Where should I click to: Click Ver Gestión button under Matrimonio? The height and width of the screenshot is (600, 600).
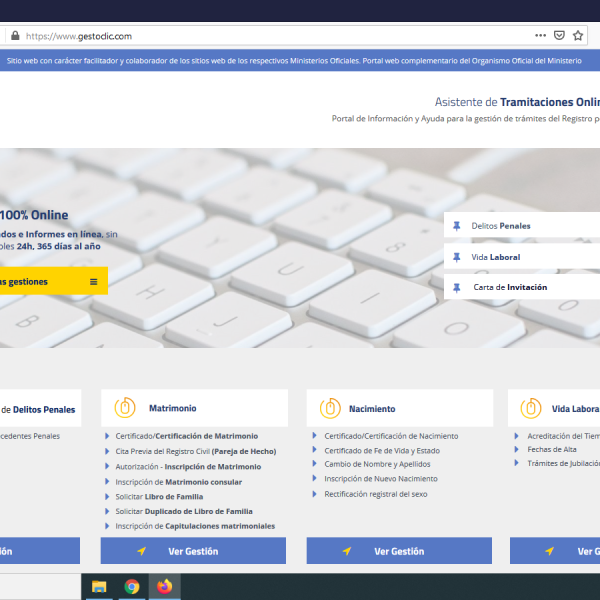(193, 551)
